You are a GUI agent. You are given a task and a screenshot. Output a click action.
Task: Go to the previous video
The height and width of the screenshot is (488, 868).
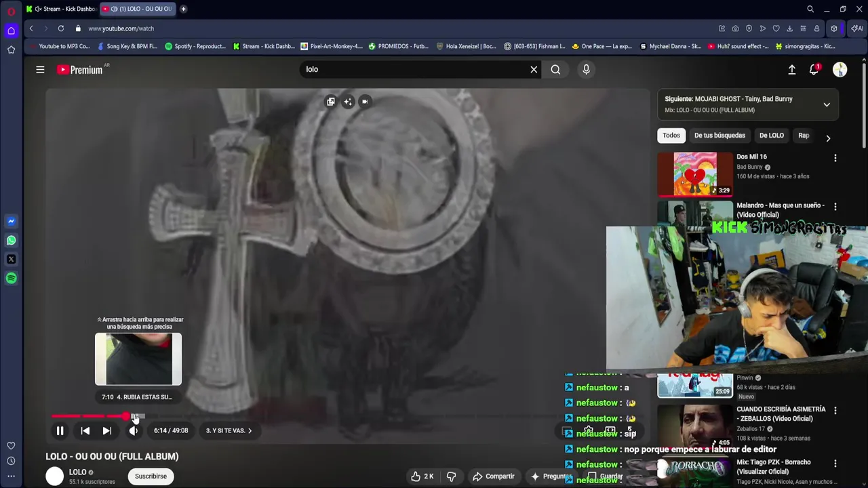pyautogui.click(x=85, y=430)
